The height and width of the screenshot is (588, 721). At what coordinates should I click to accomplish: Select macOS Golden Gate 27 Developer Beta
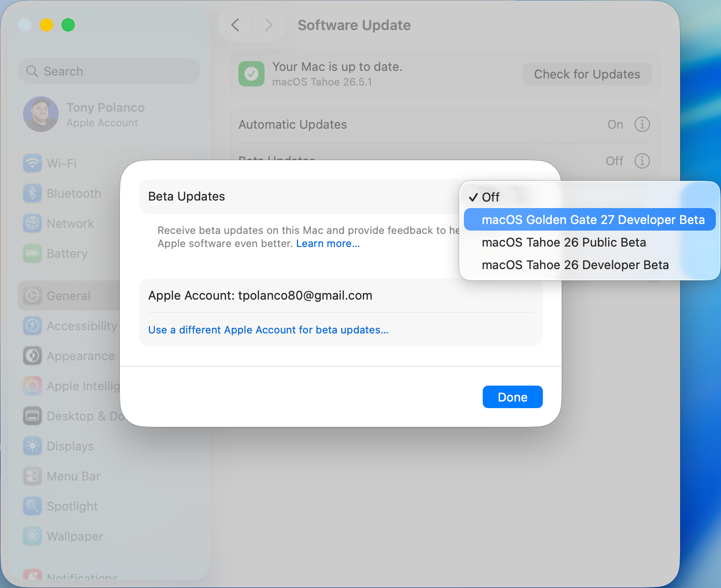(589, 220)
